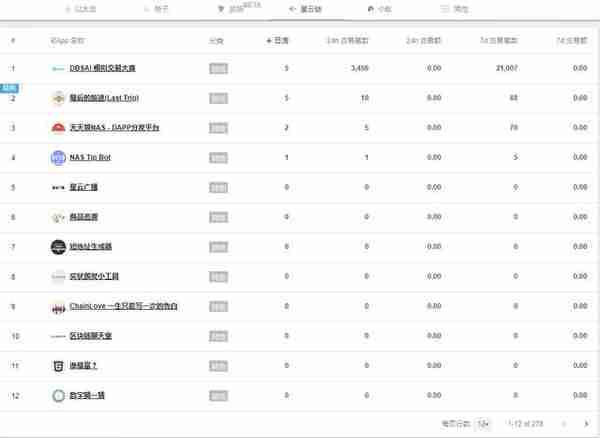
Task: Click the app icon in row 10
Action: tap(58, 336)
